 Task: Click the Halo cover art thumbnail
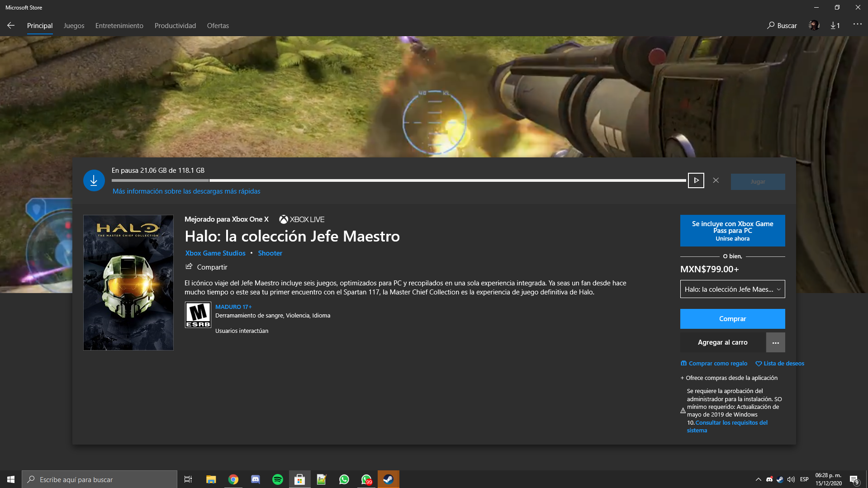coord(128,283)
